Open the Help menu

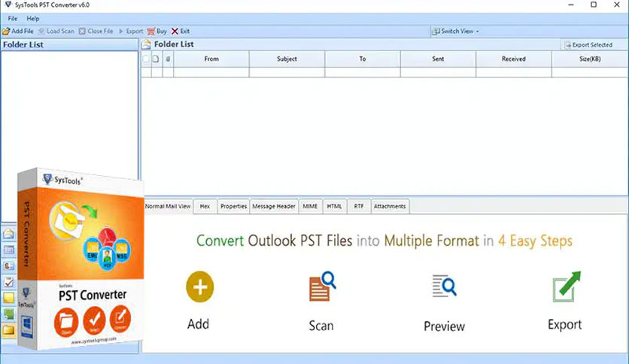(x=33, y=19)
